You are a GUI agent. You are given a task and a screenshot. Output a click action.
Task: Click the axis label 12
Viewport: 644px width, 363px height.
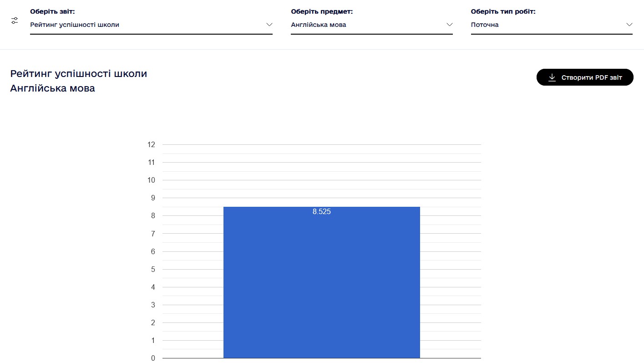pyautogui.click(x=151, y=145)
